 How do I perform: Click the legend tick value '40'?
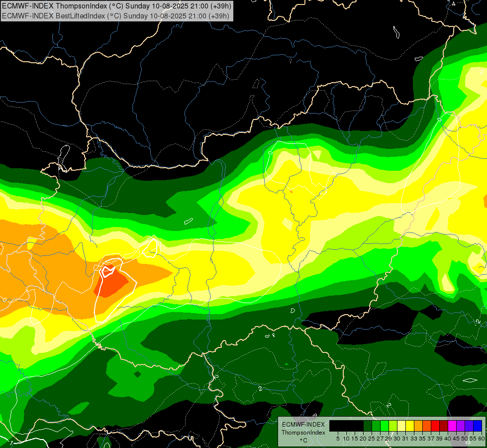tap(448, 439)
